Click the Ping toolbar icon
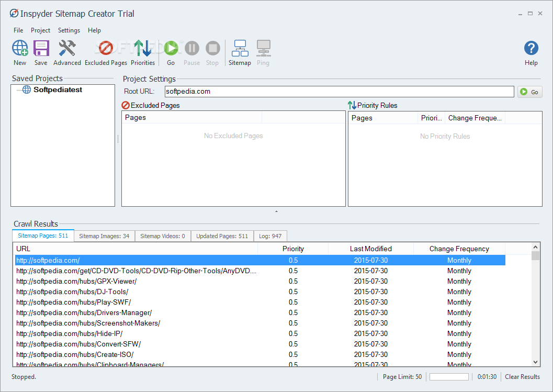This screenshot has width=553, height=392. pyautogui.click(x=263, y=52)
